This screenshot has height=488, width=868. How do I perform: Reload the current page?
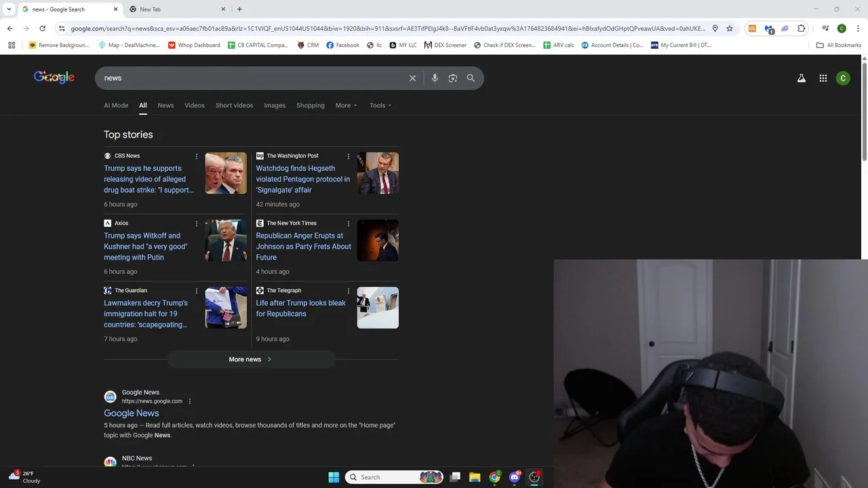tap(42, 28)
